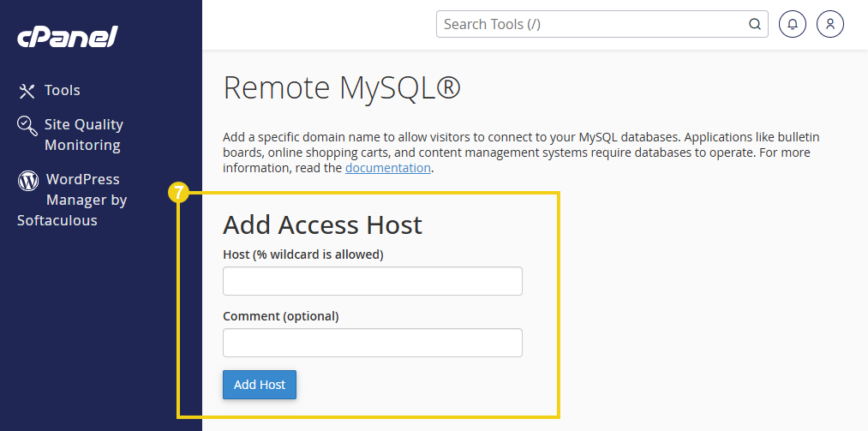Click the cPanel logo
868x431 pixels.
(x=68, y=38)
